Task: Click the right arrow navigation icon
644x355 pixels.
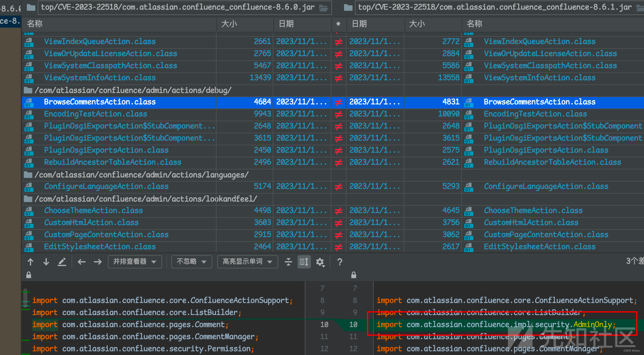Action: 98,262
